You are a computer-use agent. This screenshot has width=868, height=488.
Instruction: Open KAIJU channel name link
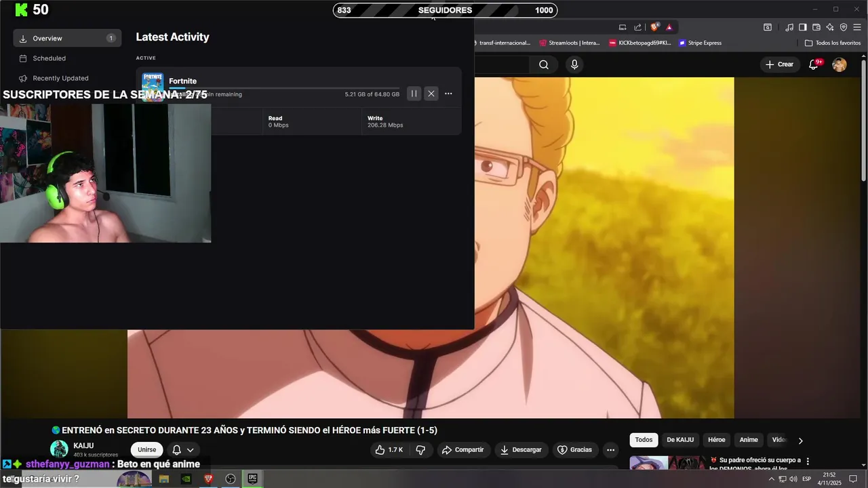83,445
